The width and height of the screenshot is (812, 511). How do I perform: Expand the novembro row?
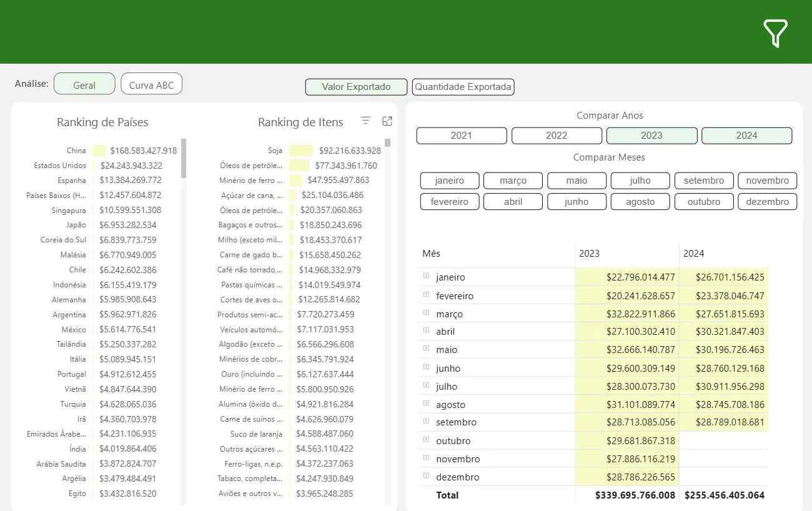click(426, 457)
